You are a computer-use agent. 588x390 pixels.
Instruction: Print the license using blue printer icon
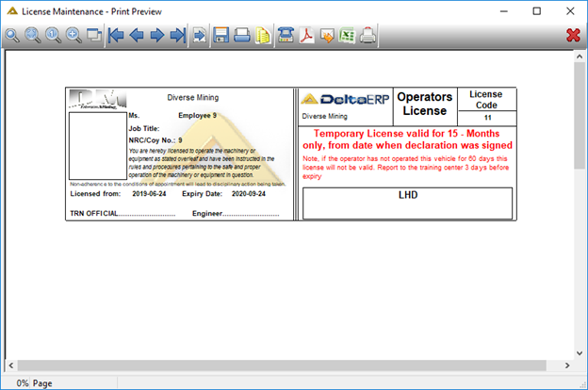[x=242, y=35]
